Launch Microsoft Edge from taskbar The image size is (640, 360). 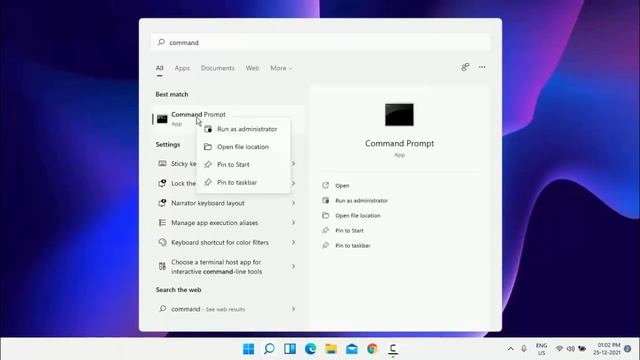tap(311, 349)
